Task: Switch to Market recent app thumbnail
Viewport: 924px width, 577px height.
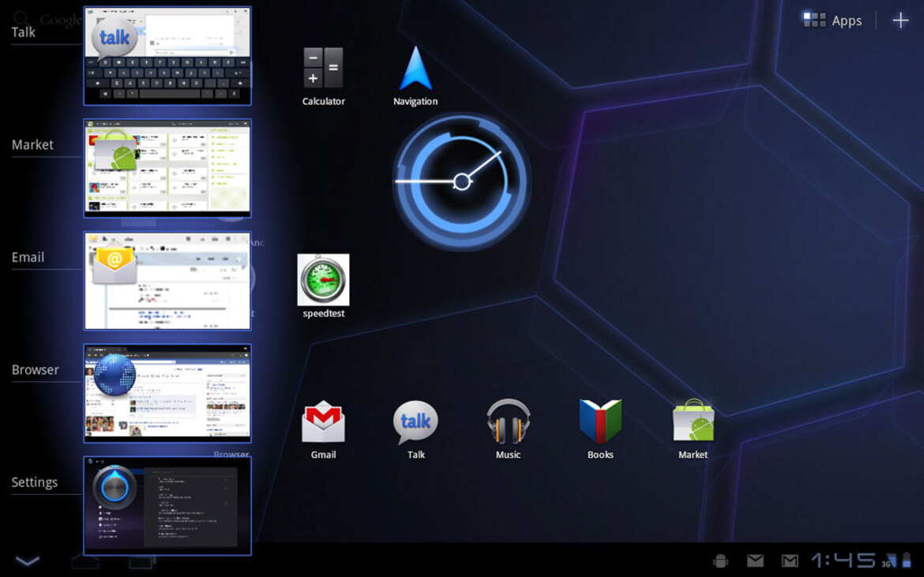Action: point(167,168)
